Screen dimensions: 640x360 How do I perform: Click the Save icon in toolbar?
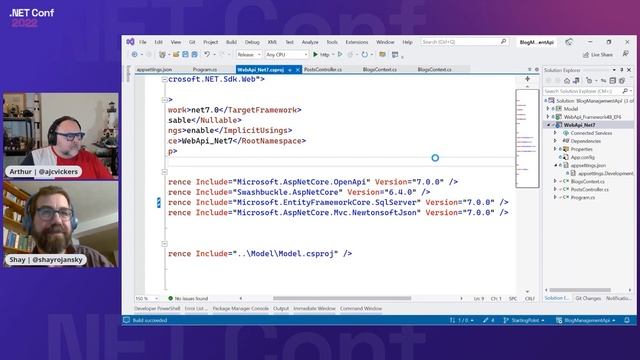pos(185,54)
